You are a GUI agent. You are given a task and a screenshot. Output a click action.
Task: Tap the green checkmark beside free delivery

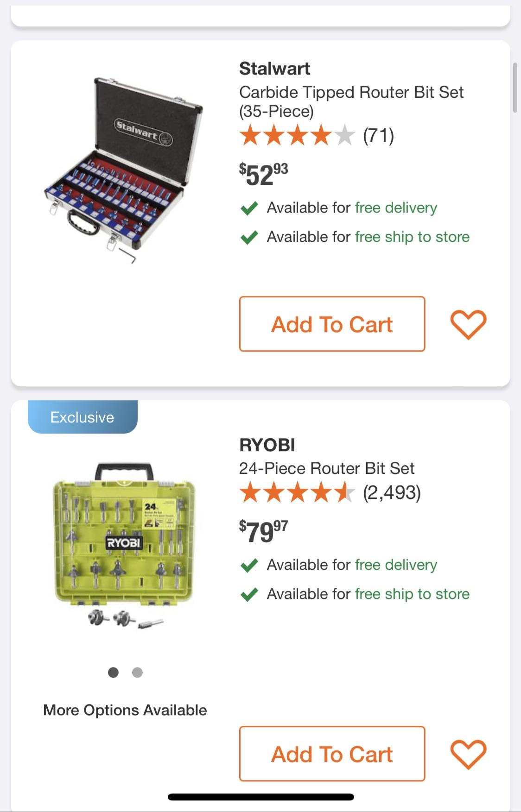pos(249,208)
